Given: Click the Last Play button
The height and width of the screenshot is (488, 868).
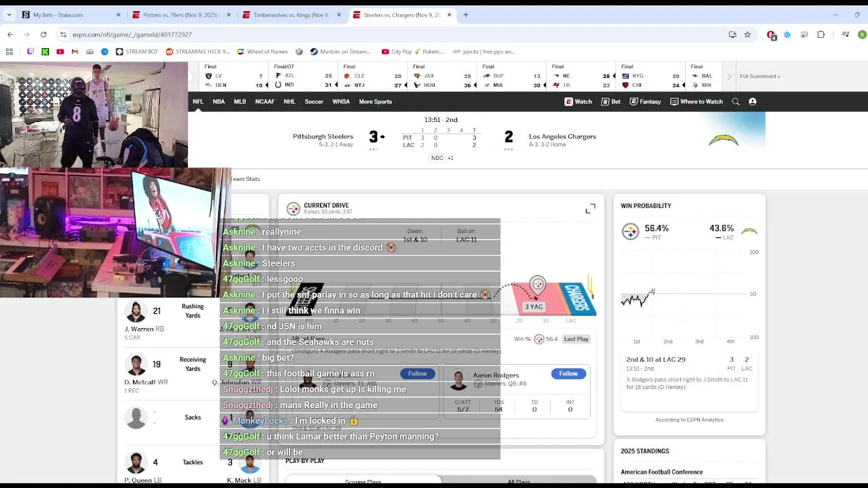Looking at the screenshot, I should coord(576,339).
